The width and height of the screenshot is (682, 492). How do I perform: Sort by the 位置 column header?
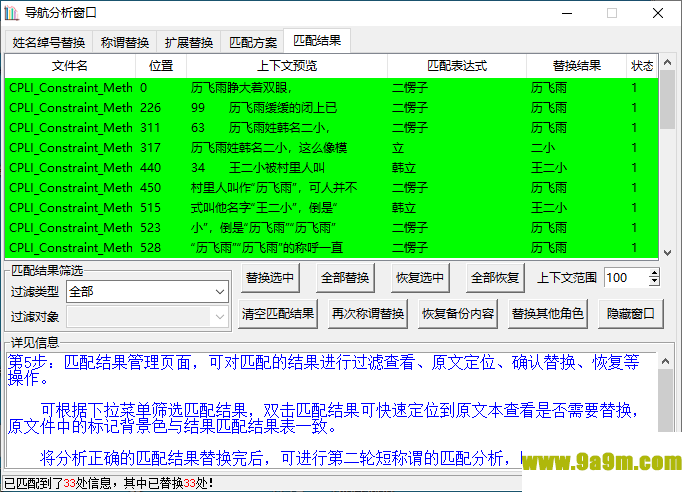tap(161, 66)
